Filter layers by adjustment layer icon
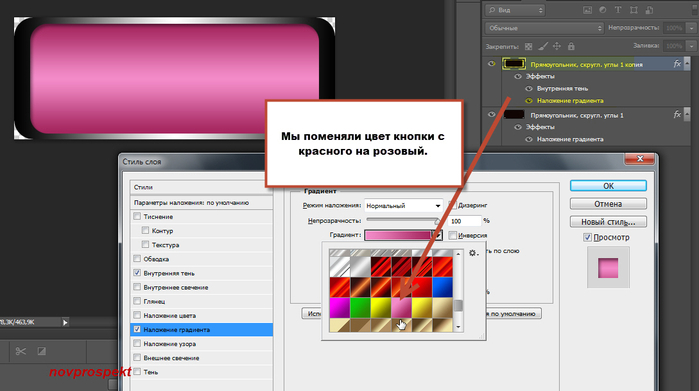The height and width of the screenshot is (391, 699). pyautogui.click(x=603, y=10)
